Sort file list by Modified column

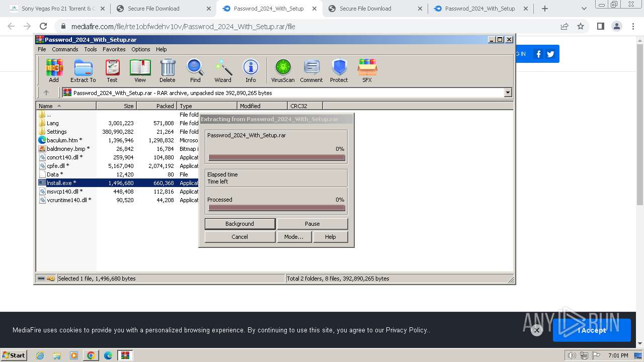click(x=262, y=106)
